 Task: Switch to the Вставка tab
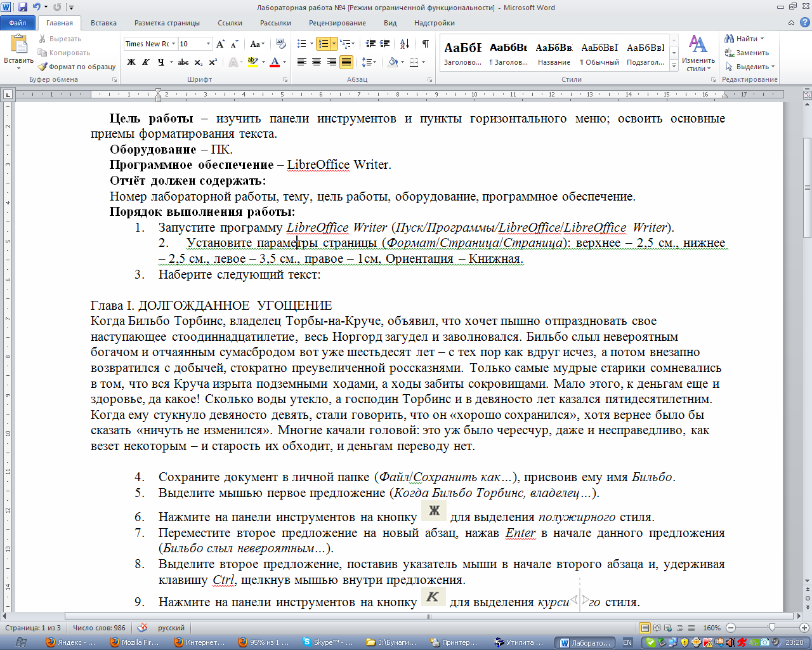coord(103,23)
